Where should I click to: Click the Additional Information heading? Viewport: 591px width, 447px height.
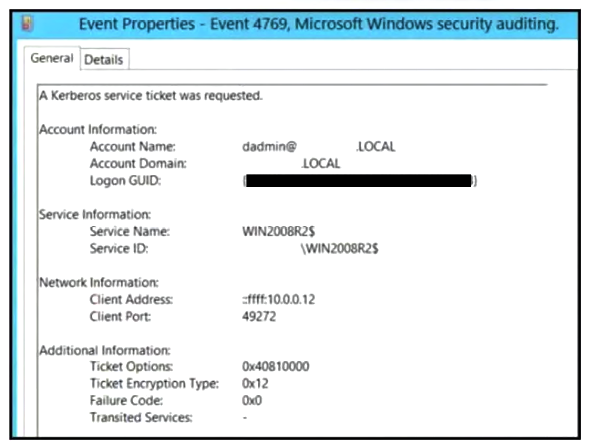point(105,351)
